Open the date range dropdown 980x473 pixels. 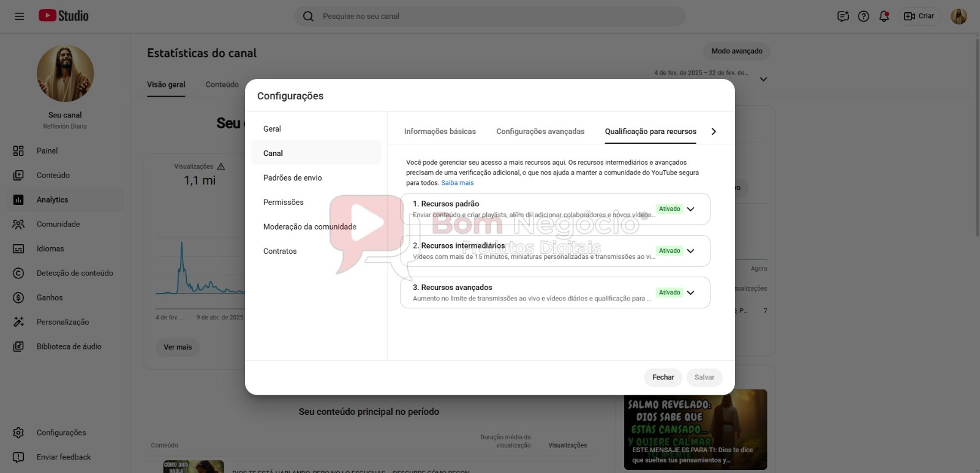(763, 79)
